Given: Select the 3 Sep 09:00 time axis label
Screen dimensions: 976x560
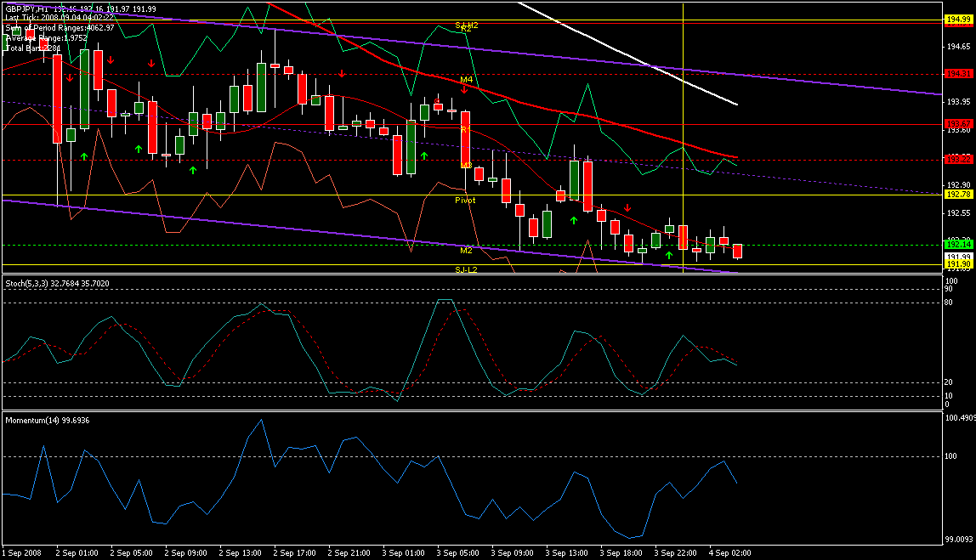Looking at the screenshot, I should pyautogui.click(x=514, y=552).
